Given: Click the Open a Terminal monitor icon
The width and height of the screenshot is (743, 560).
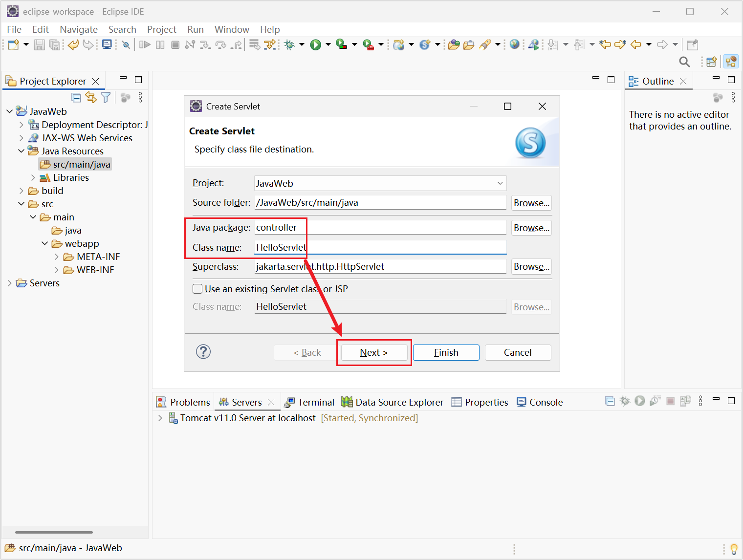Looking at the screenshot, I should [x=107, y=45].
